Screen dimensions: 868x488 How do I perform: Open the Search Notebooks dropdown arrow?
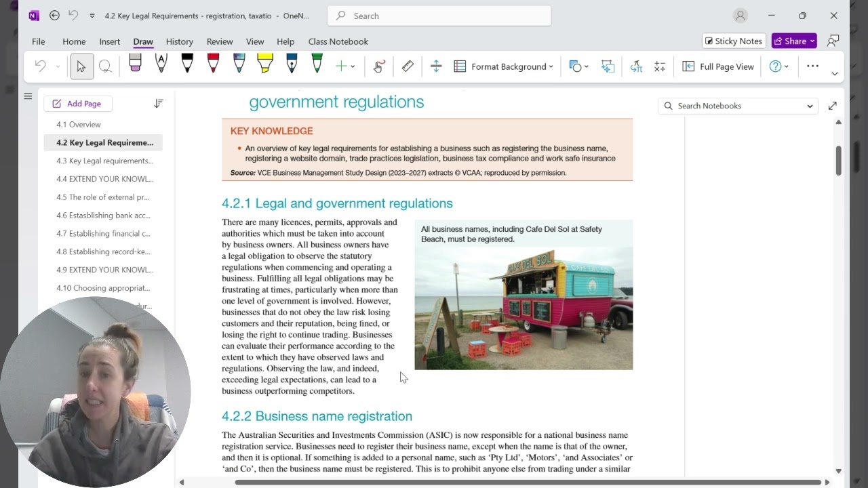click(810, 106)
